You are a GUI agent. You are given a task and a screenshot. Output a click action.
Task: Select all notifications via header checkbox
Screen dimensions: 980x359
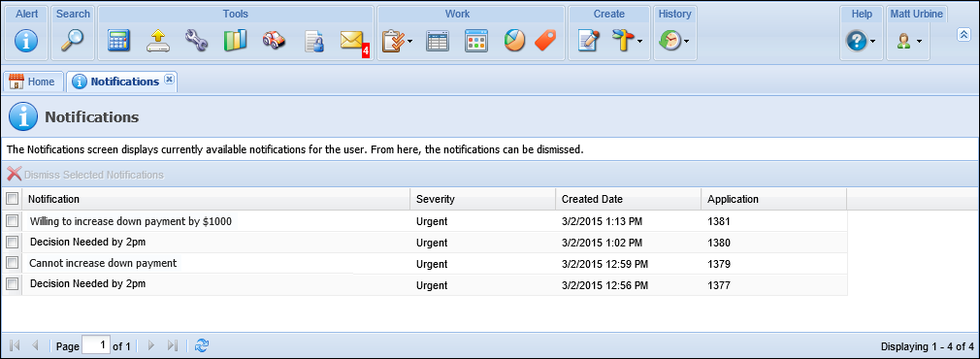(12, 198)
